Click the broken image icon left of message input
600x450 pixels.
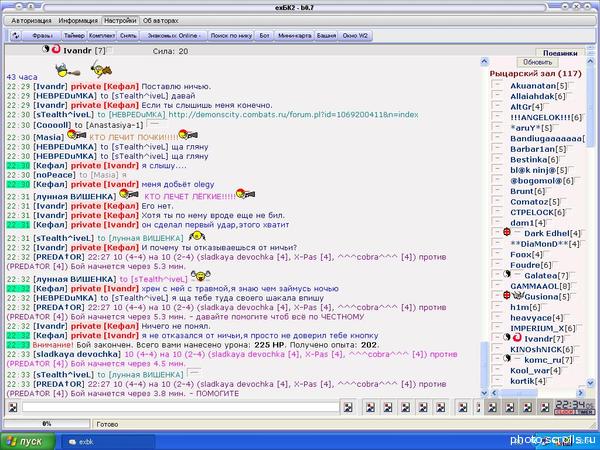(13, 408)
